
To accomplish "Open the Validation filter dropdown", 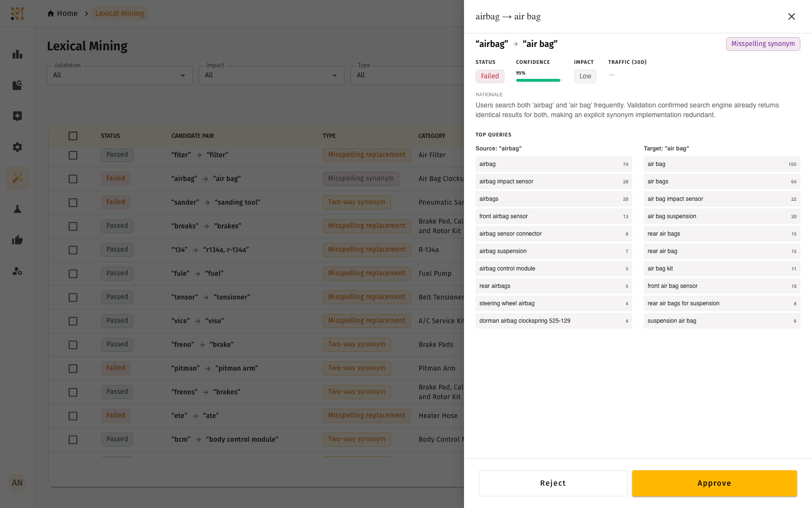I will coord(120,75).
